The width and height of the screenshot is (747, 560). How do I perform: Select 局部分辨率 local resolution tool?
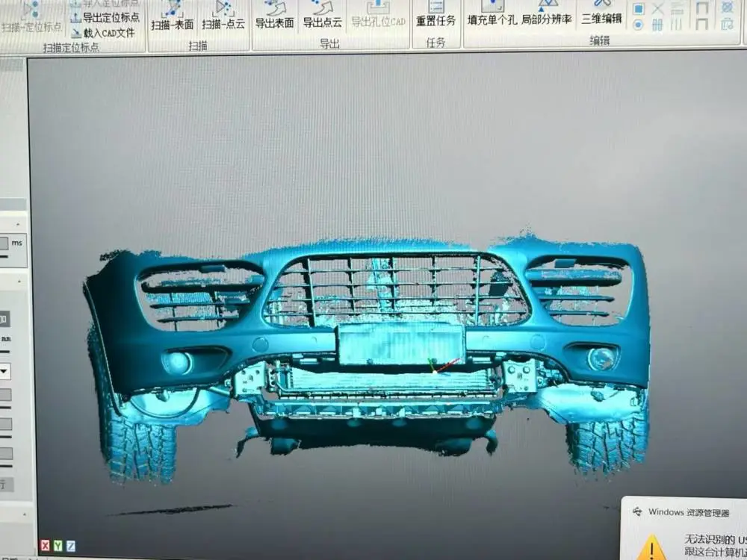pyautogui.click(x=547, y=13)
